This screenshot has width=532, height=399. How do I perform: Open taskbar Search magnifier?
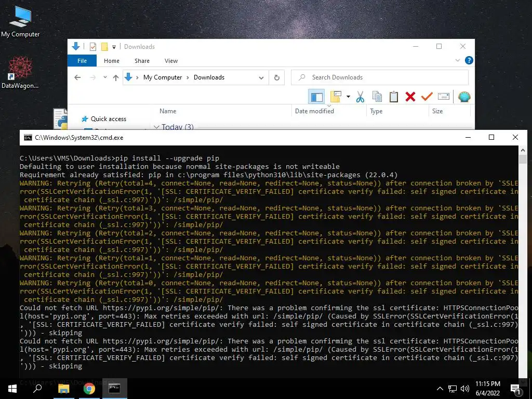pyautogui.click(x=37, y=389)
